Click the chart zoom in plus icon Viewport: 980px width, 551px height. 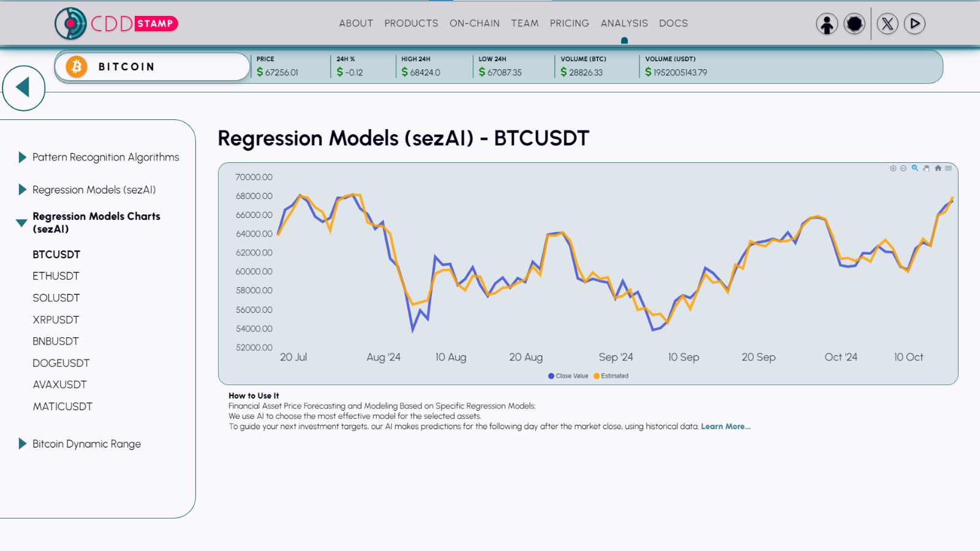click(x=893, y=168)
